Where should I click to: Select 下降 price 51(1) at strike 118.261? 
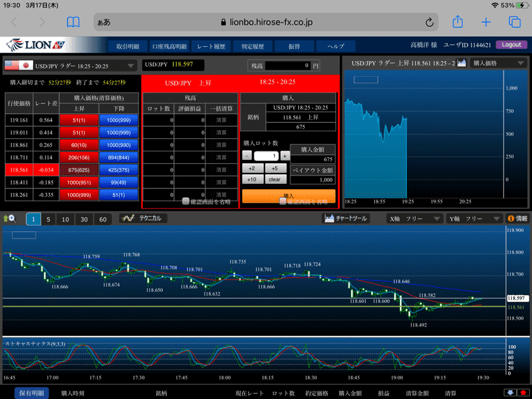(119, 195)
